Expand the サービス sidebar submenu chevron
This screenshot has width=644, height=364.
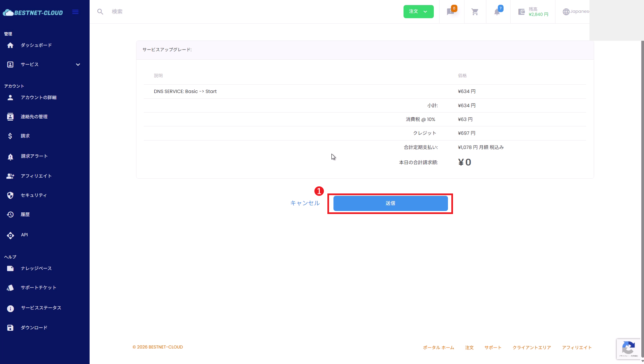point(78,65)
